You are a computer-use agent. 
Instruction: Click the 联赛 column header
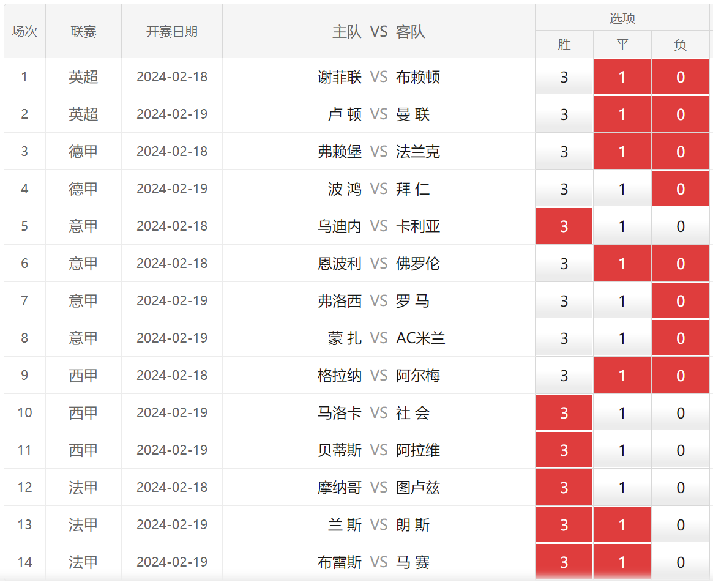tap(83, 31)
